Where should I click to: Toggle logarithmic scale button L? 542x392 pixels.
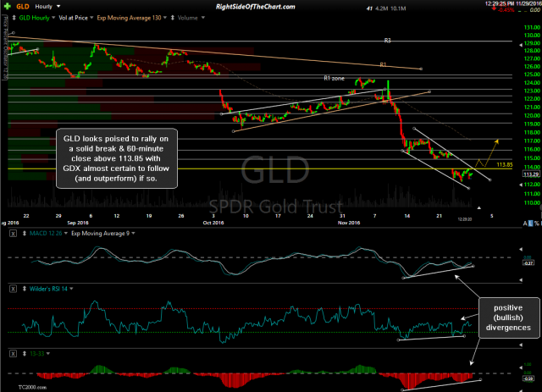coord(531,224)
